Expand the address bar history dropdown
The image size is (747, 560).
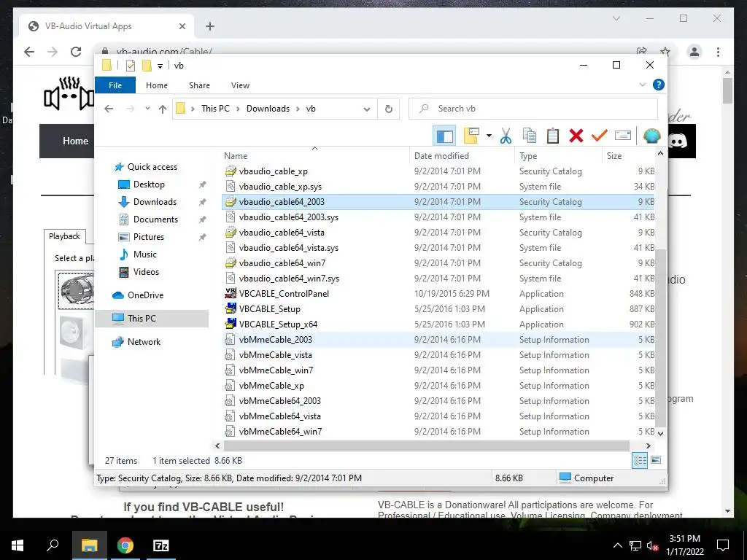366,109
